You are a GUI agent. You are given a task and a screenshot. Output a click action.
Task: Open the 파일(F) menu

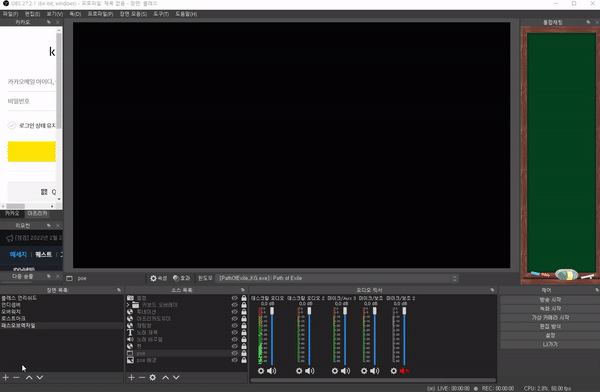click(x=10, y=14)
